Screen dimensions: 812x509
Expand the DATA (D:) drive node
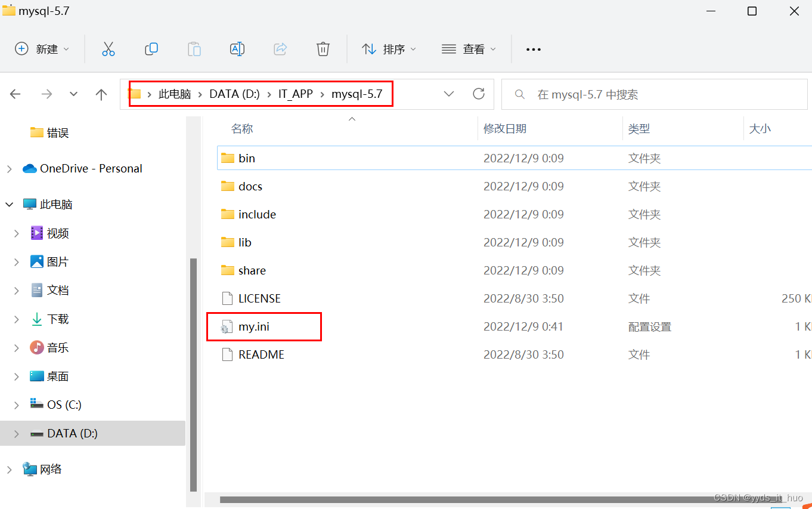(16, 434)
